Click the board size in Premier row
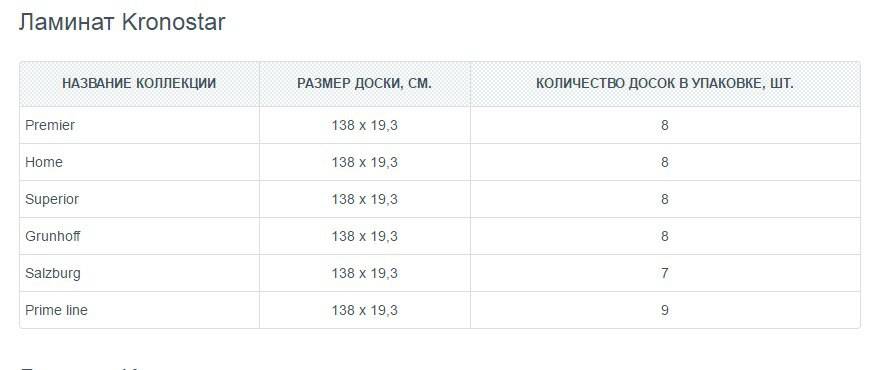Screen dimensions: 889x370 tap(365, 125)
